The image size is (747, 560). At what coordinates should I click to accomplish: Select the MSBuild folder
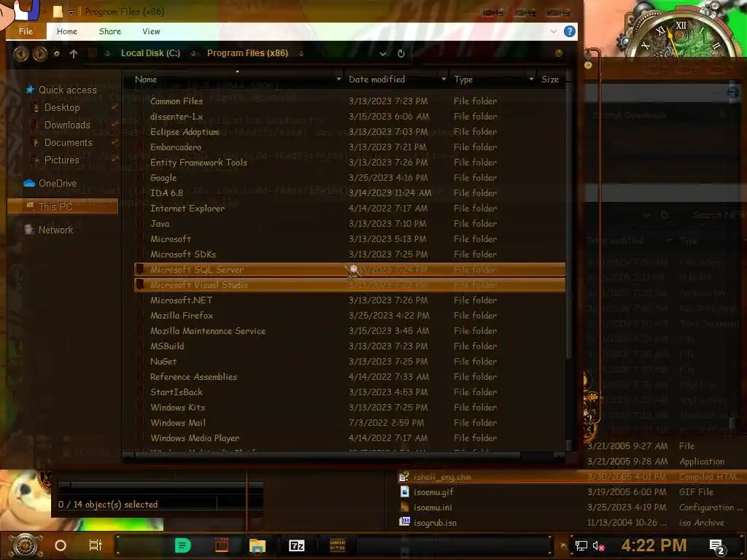[349, 346]
